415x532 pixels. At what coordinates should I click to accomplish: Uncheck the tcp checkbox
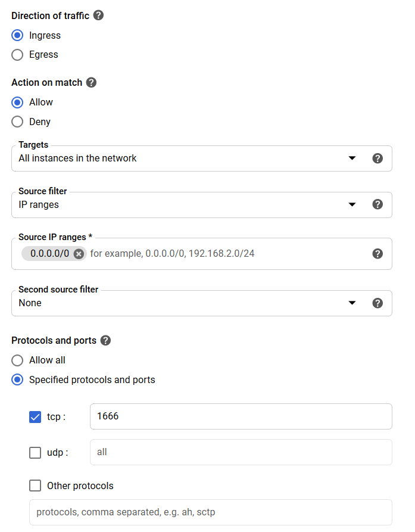(35, 416)
